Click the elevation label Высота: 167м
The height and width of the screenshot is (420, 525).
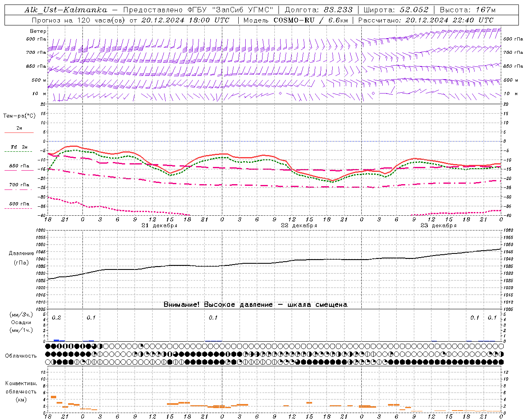pyautogui.click(x=468, y=10)
